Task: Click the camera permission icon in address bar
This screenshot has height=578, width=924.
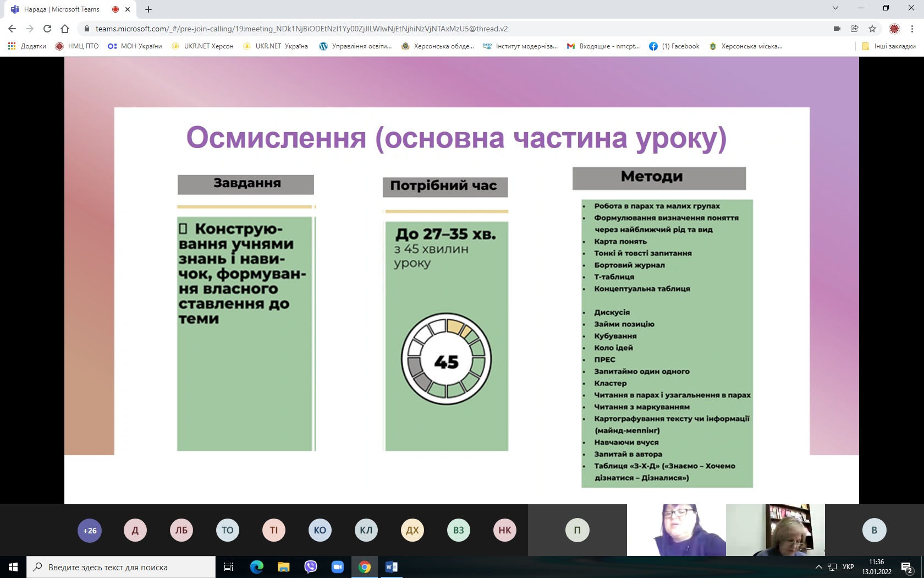Action: point(837,29)
